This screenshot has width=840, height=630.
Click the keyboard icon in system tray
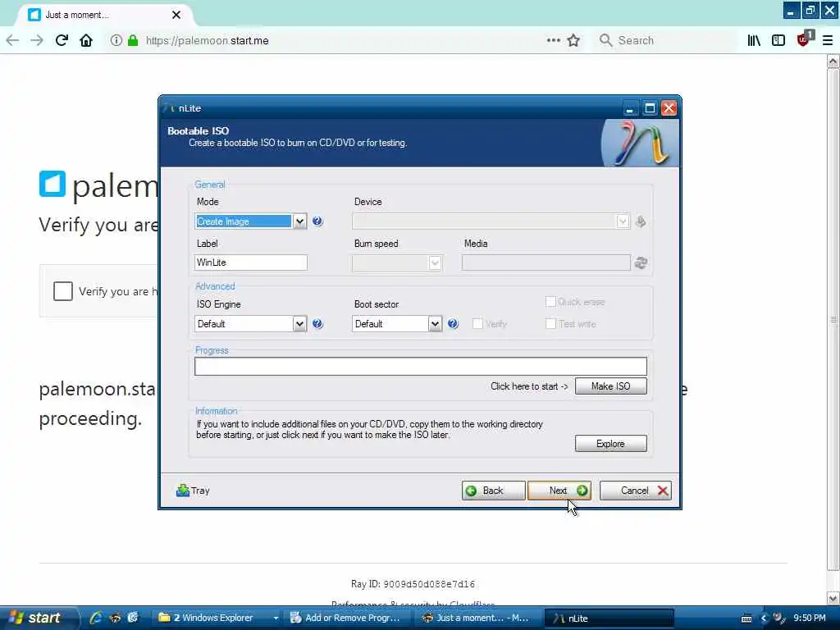click(x=746, y=619)
